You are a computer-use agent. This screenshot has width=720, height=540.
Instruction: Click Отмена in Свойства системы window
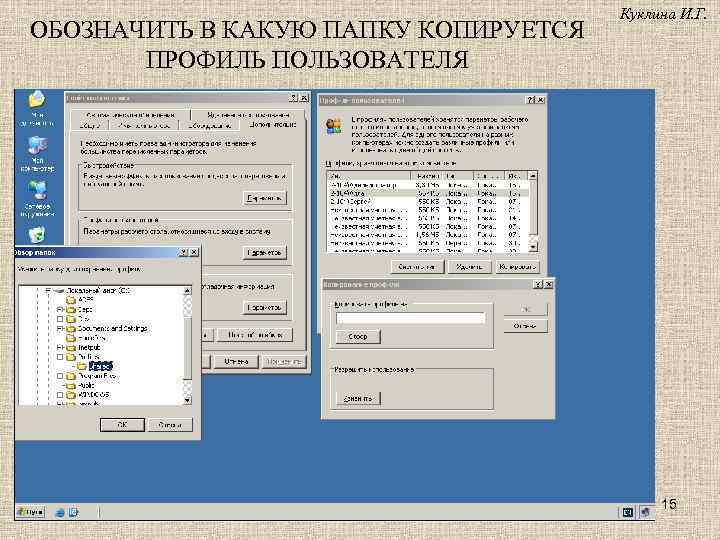(236, 362)
